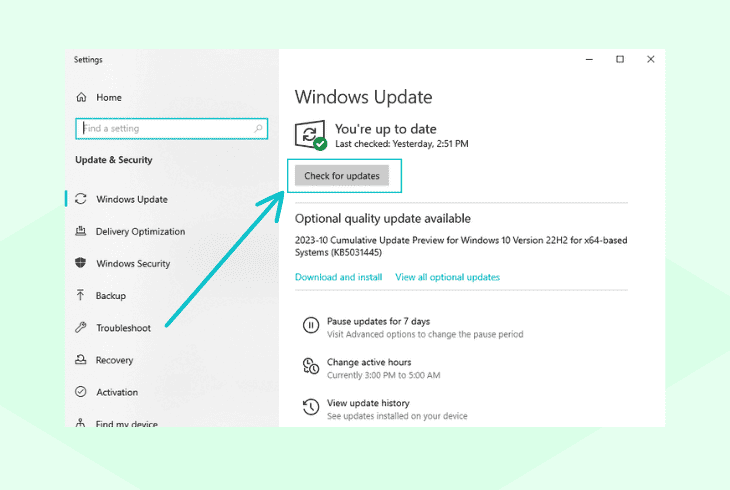The image size is (730, 490).
Task: Open the Backup settings
Action: click(x=111, y=296)
